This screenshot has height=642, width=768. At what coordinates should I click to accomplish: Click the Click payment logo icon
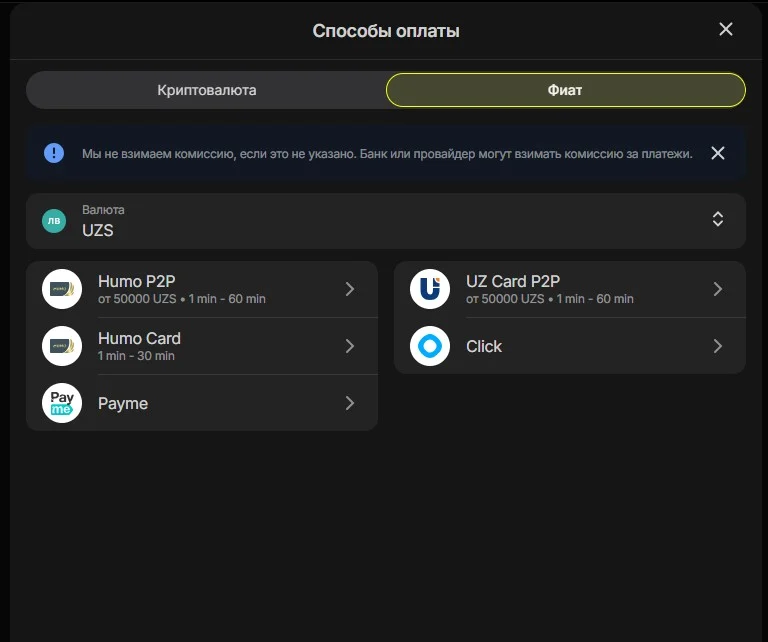430,346
